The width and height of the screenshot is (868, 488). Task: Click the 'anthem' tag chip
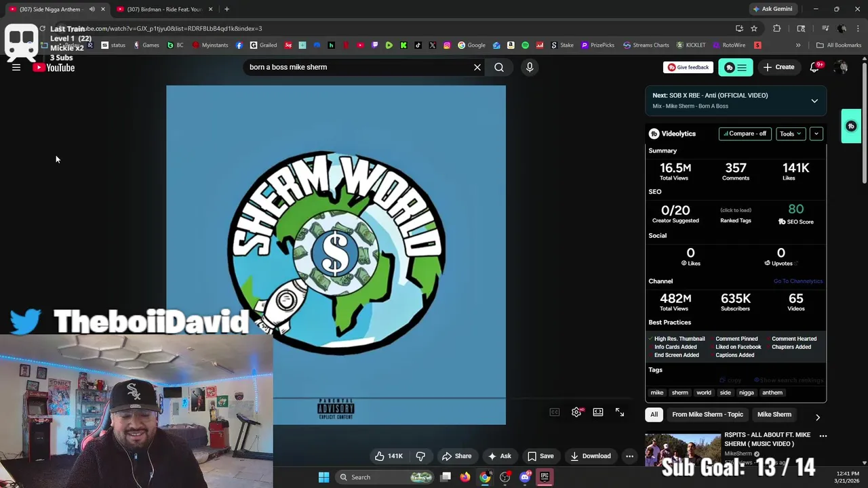click(772, 392)
